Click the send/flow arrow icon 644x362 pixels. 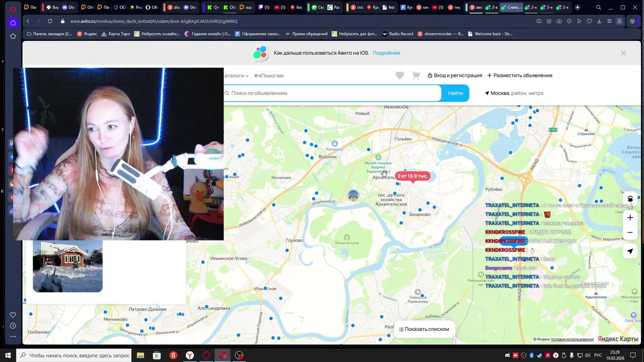pos(579,21)
